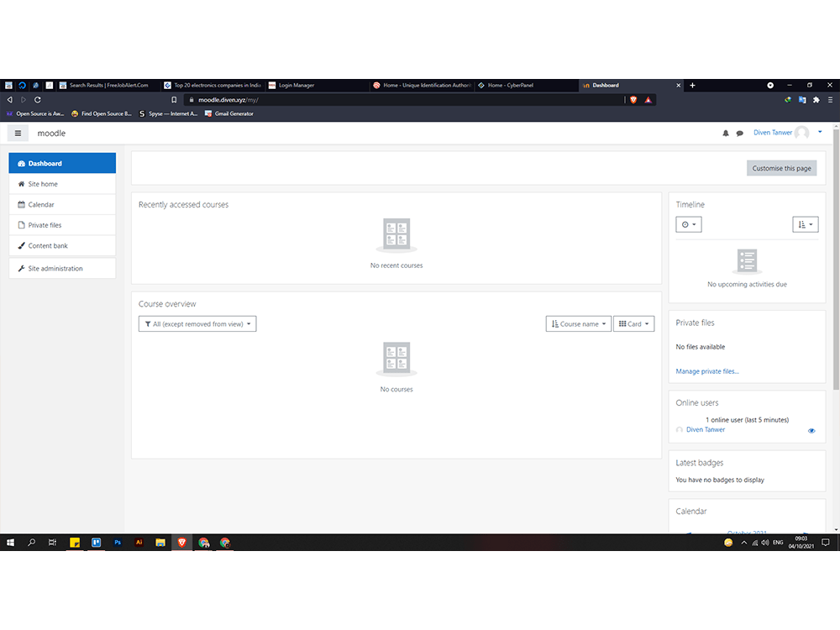
Task: Switch to the Home - CyberPanel tab
Action: point(526,85)
